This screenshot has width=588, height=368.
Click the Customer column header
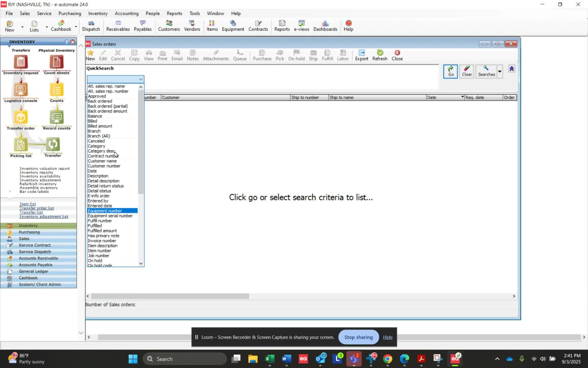click(x=225, y=97)
